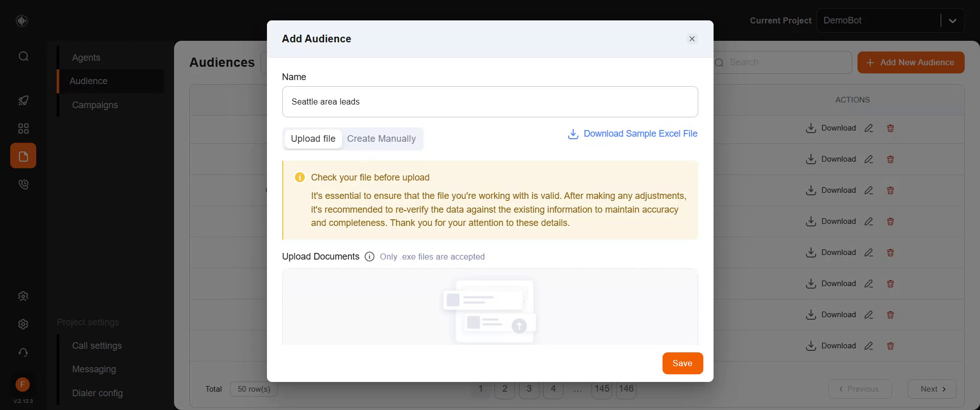Click the app logo icon in the sidebar
Viewport: 980px width, 410px height.
pyautogui.click(x=21, y=20)
